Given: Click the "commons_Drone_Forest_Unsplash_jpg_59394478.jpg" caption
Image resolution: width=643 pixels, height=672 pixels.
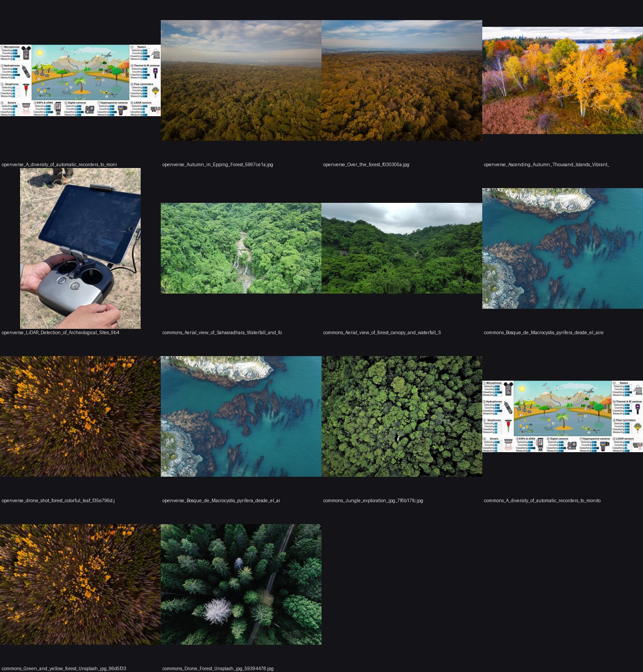Looking at the screenshot, I should (x=218, y=668).
